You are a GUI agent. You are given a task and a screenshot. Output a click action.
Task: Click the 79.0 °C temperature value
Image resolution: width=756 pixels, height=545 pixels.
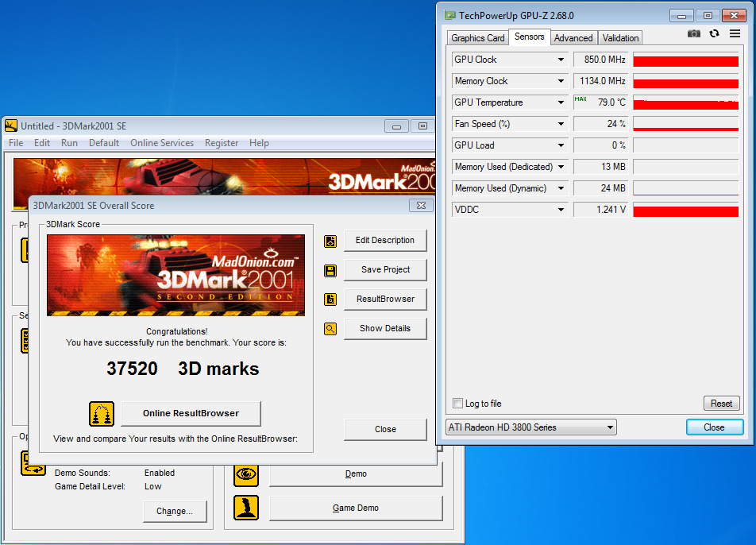[x=600, y=102]
